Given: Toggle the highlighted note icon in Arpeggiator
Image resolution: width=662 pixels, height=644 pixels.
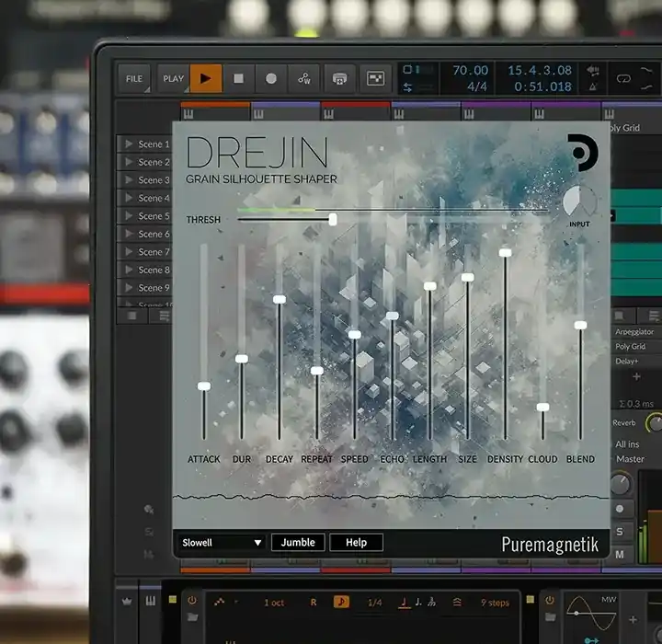Looking at the screenshot, I should click(x=341, y=602).
